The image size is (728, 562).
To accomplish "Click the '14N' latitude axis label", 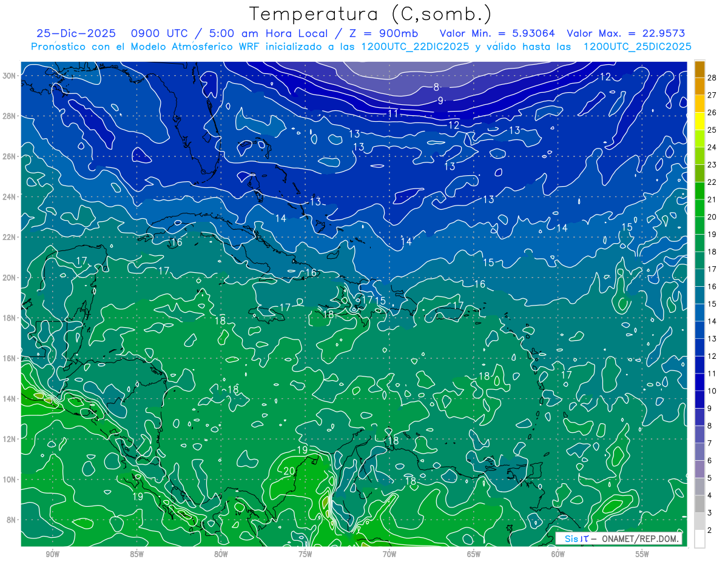I will coord(9,398).
